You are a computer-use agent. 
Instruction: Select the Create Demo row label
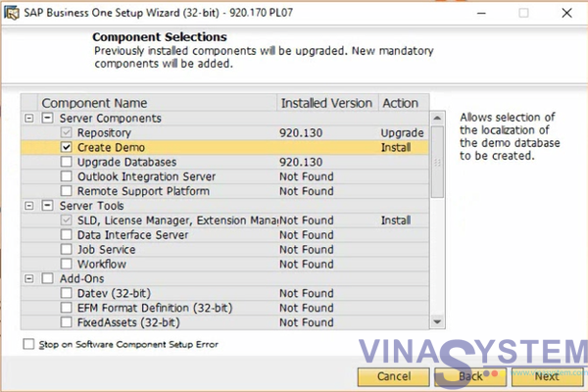click(111, 147)
